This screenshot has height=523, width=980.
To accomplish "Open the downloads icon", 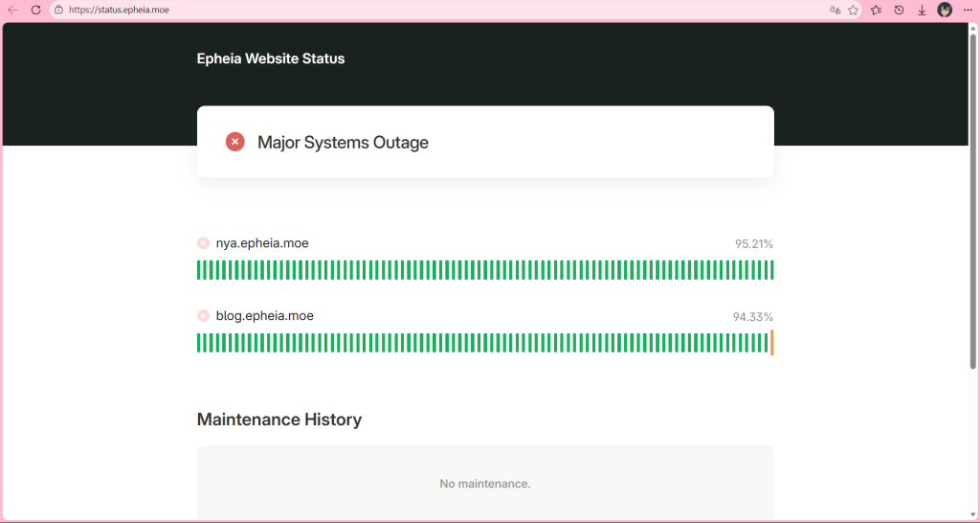I will tap(922, 10).
